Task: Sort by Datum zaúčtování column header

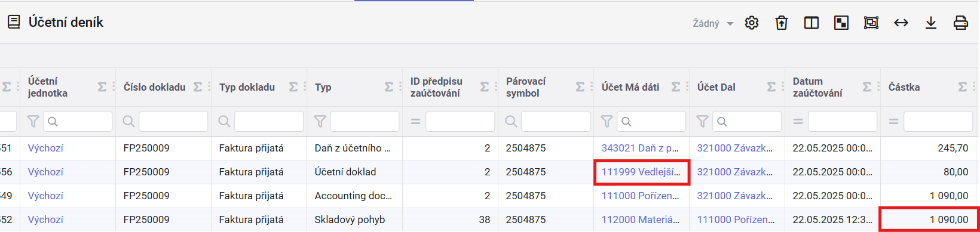Action: [817, 87]
